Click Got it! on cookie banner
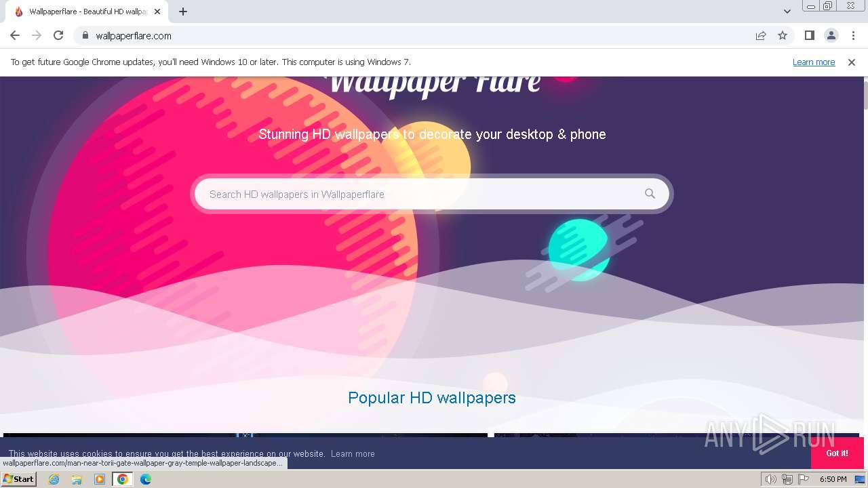Viewport: 868px width, 488px height. [x=837, y=453]
